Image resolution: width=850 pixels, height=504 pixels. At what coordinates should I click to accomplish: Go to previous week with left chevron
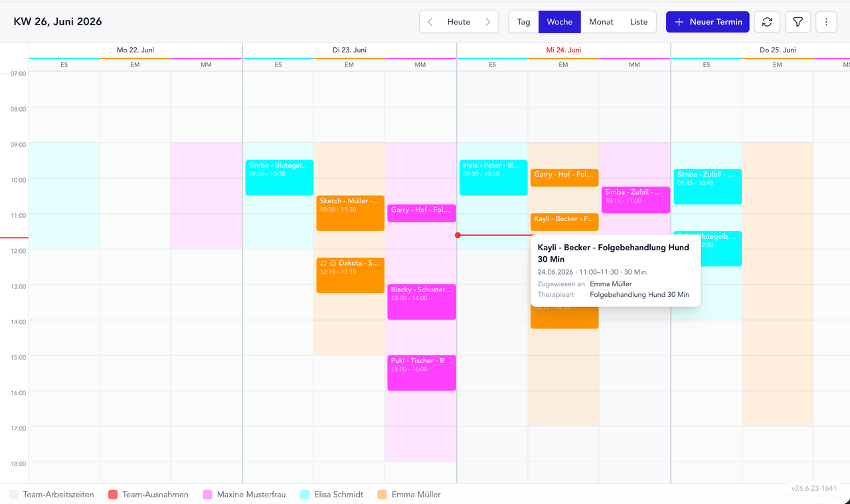pos(430,22)
